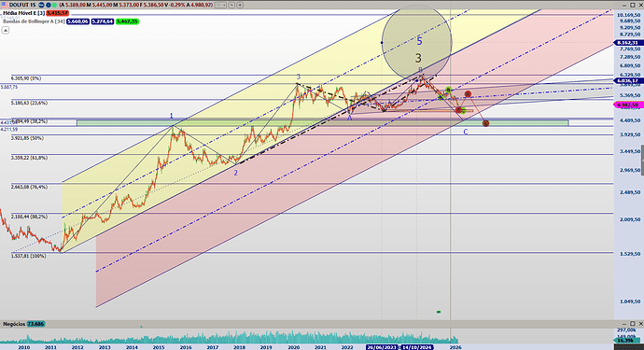Click the 10.169,50 price axis label
Screen dimensions: 644x350
click(x=628, y=15)
